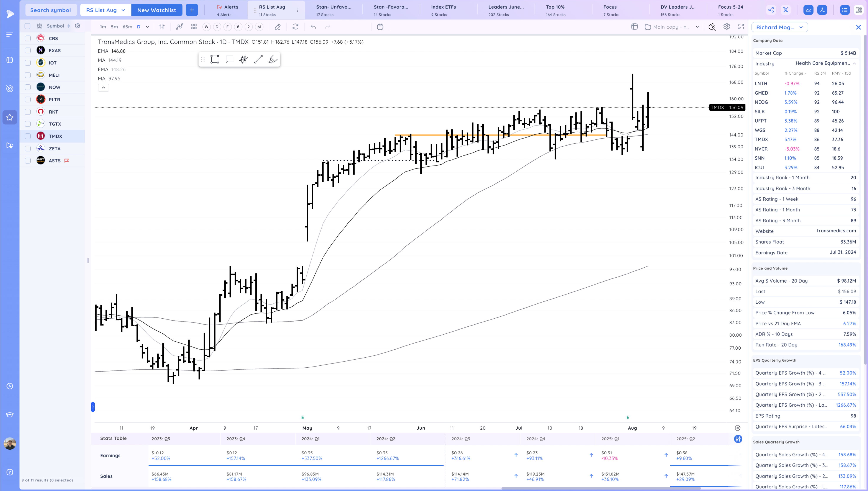
Task: Check the TMDX row checkbox
Action: click(x=28, y=136)
